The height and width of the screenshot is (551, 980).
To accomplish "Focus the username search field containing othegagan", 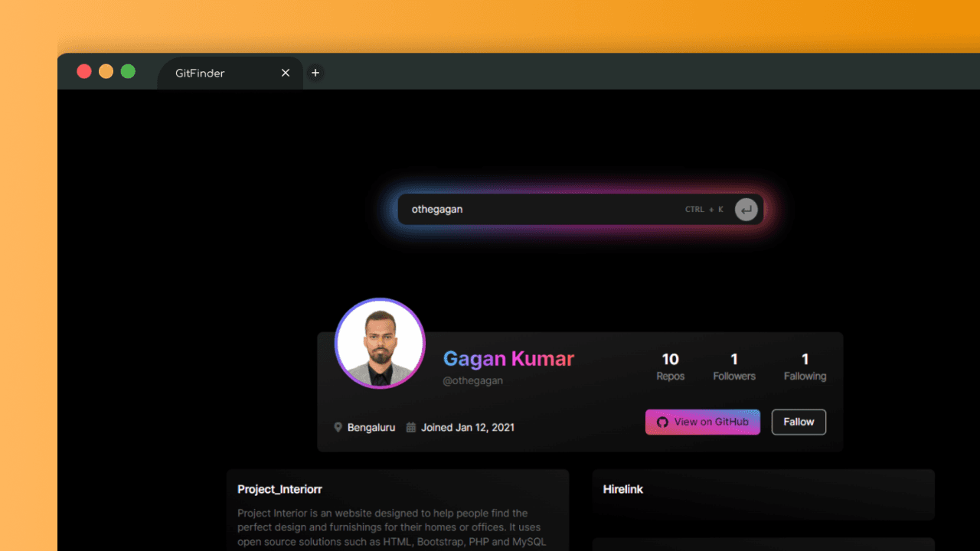I will (x=536, y=209).
